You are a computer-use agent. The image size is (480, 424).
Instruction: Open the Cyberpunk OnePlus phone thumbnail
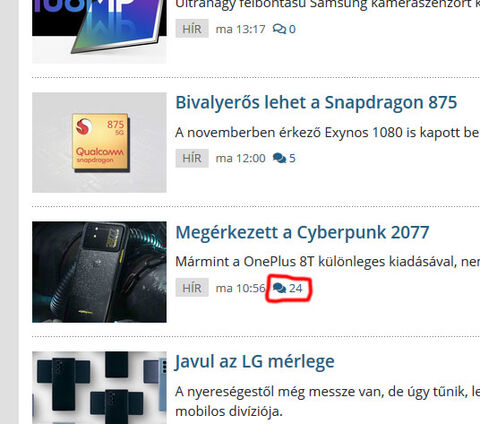(x=99, y=272)
